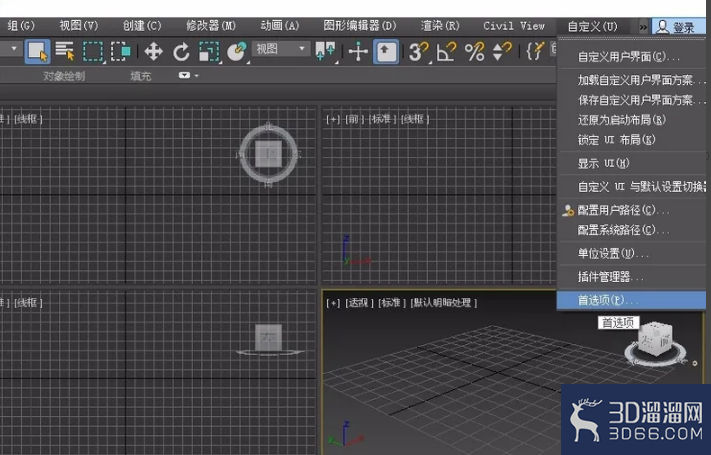Open the 图形编辑器(D) menu
Screen dimensions: 711x455
tap(360, 26)
